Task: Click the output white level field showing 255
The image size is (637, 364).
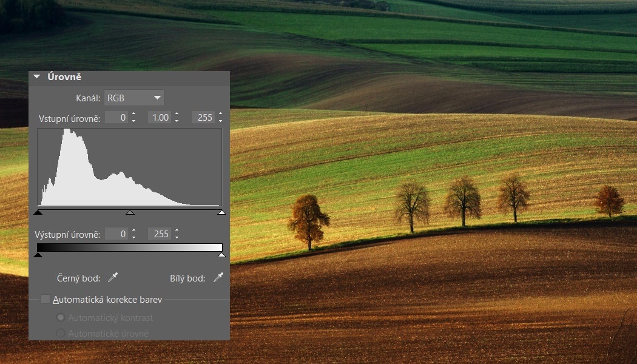Action: 159,234
